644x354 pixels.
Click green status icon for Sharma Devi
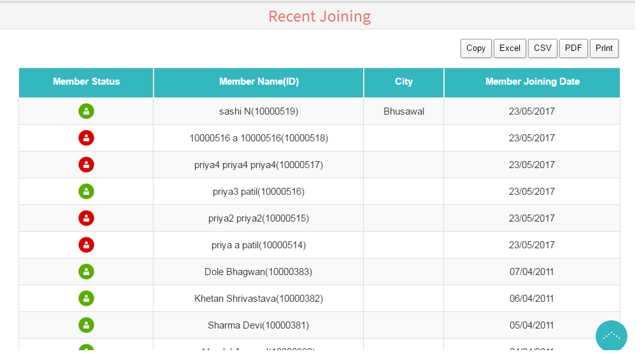(x=87, y=325)
